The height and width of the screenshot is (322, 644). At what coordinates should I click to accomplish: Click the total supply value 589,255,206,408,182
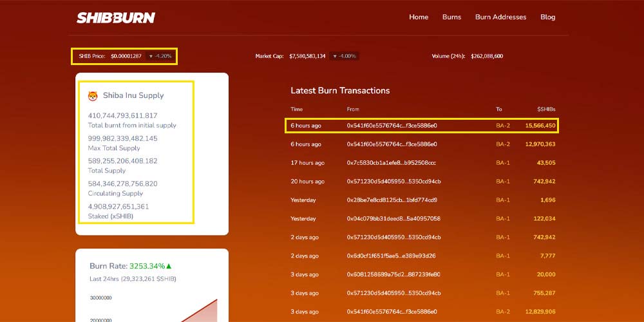point(122,161)
